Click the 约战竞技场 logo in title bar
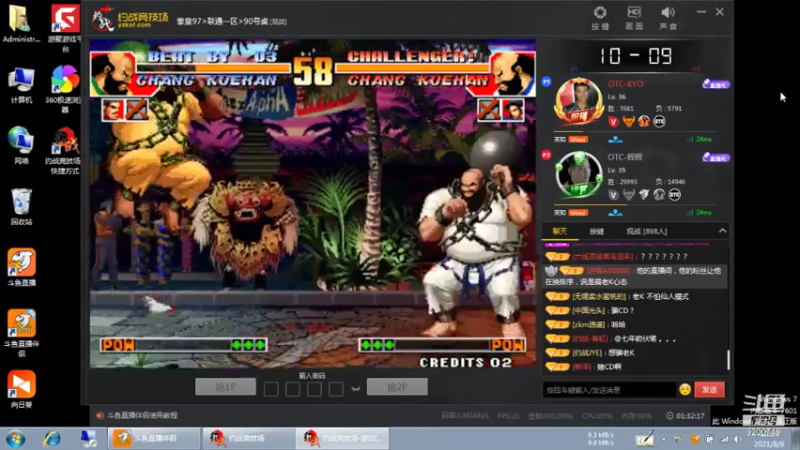 point(131,19)
